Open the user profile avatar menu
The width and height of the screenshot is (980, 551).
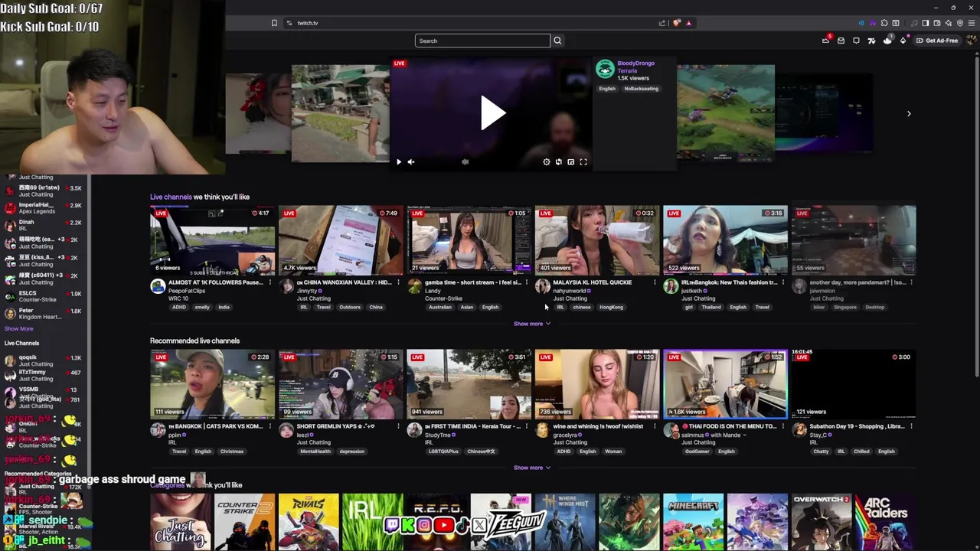971,41
